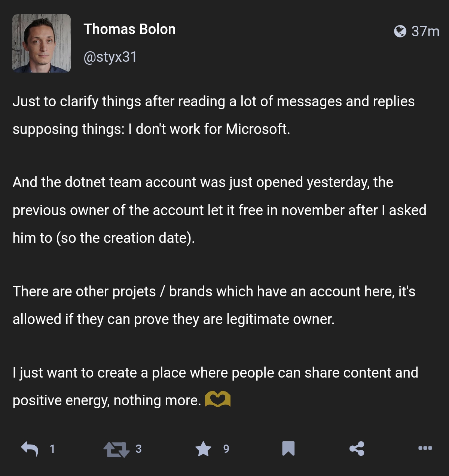Screen dimensions: 449x476
Task: Bookmark this post
Action: (x=288, y=449)
